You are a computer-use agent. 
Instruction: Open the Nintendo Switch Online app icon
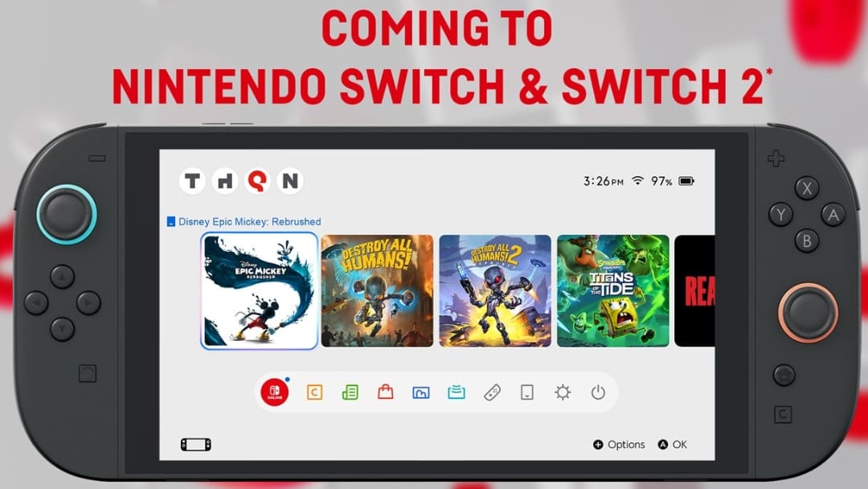click(273, 392)
